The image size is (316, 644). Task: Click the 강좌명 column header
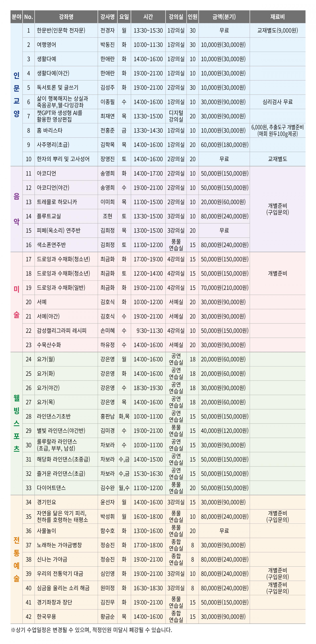pos(66,17)
